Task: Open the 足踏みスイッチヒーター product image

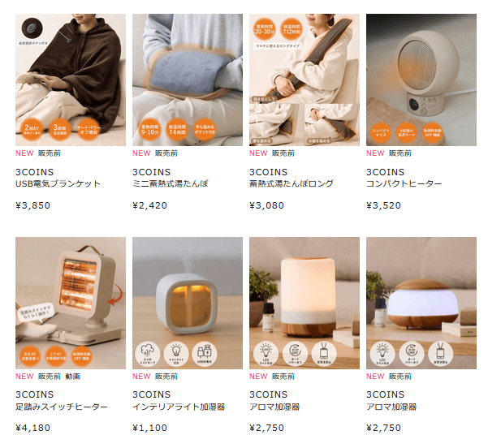Action: (x=71, y=303)
